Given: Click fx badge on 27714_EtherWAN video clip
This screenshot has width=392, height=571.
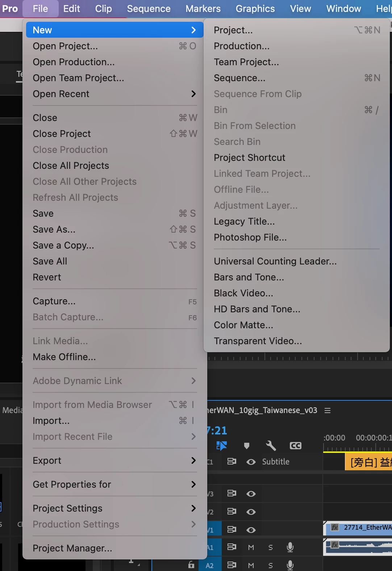Looking at the screenshot, I should pyautogui.click(x=335, y=528).
